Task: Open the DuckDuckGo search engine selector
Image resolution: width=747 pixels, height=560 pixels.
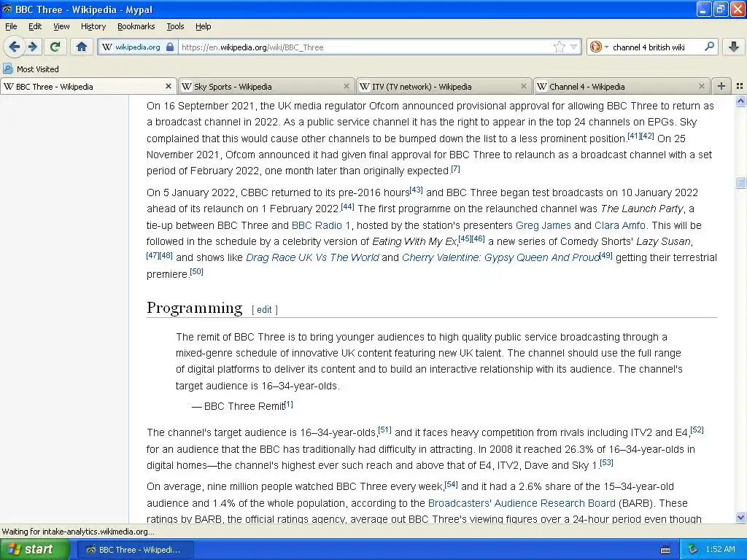Action: point(599,47)
